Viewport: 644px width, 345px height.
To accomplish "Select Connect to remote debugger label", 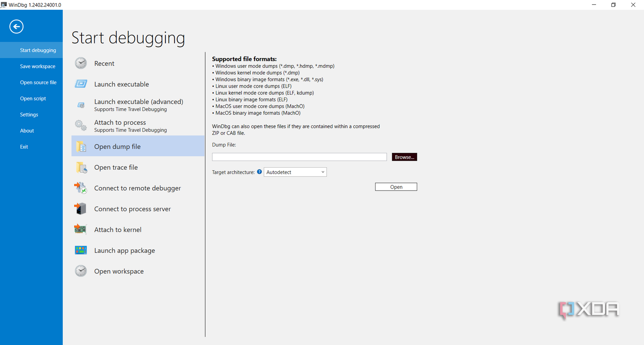I will tap(137, 188).
